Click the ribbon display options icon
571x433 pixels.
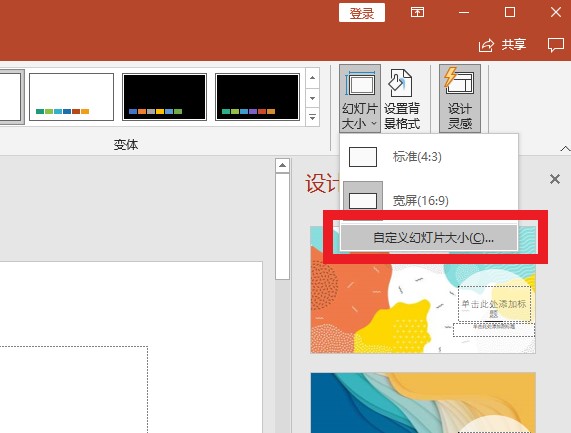click(x=417, y=12)
